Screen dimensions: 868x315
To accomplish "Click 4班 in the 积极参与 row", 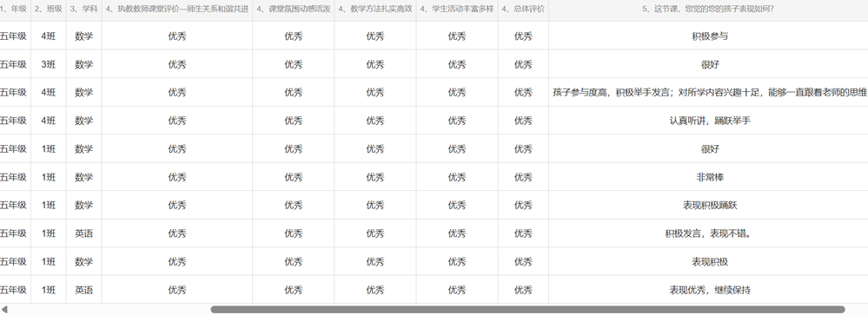I will point(48,36).
